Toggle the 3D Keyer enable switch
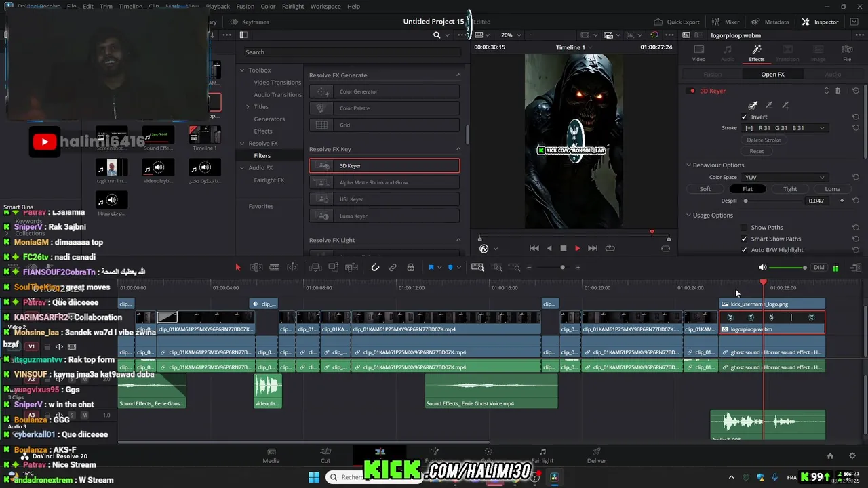 coord(692,91)
